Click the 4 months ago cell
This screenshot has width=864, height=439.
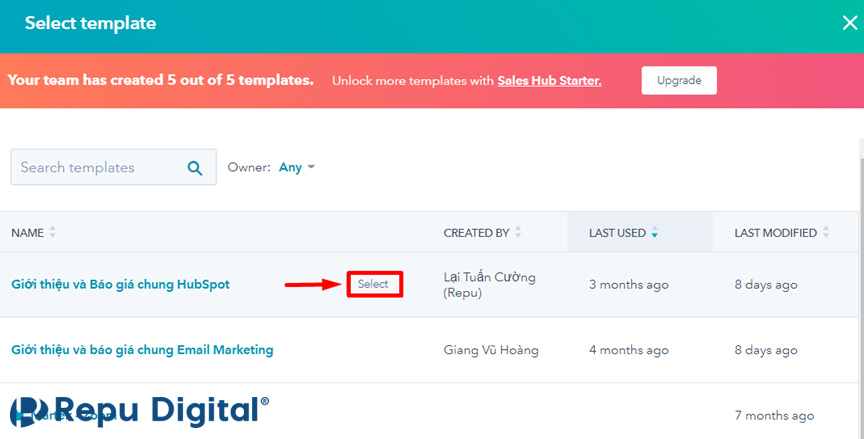(629, 350)
